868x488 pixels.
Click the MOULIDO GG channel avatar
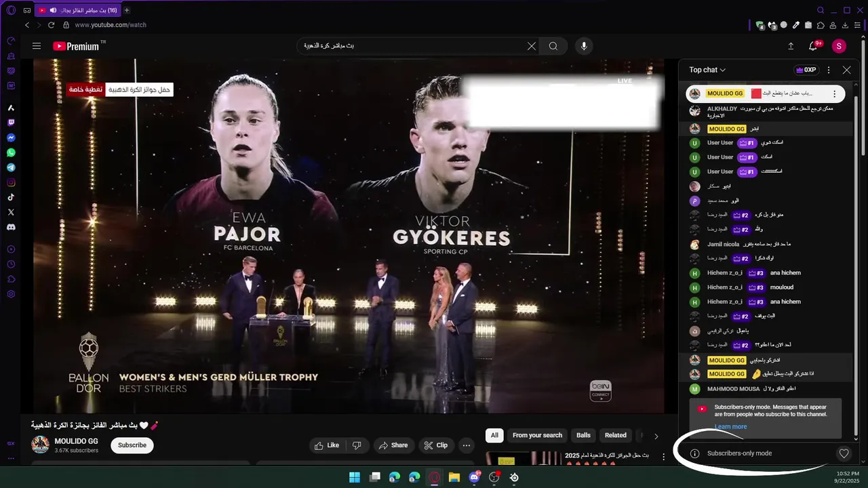tap(41, 445)
